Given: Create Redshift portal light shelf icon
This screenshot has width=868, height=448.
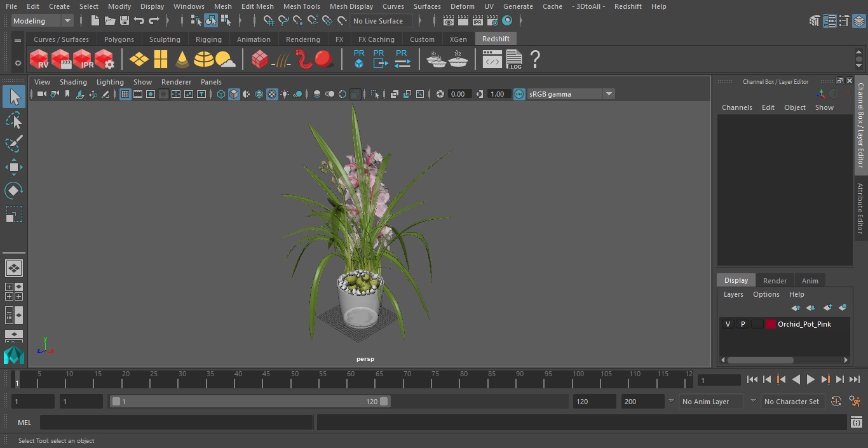Looking at the screenshot, I should coord(161,60).
